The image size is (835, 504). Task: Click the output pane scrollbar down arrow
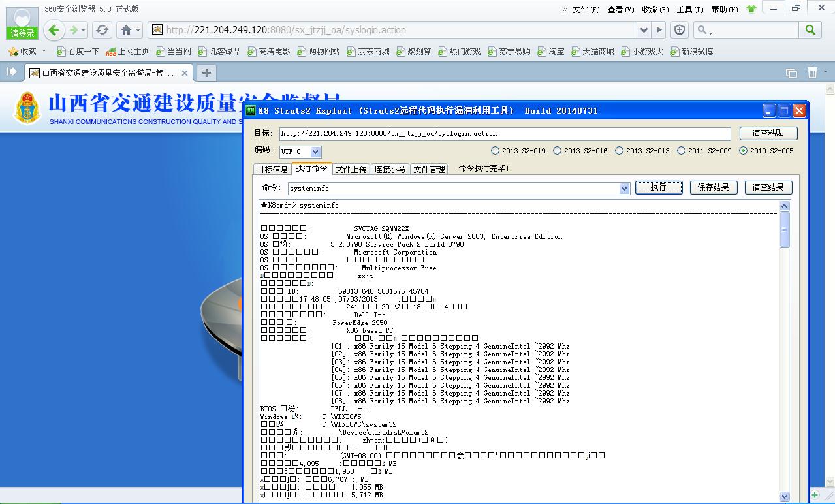pos(785,497)
